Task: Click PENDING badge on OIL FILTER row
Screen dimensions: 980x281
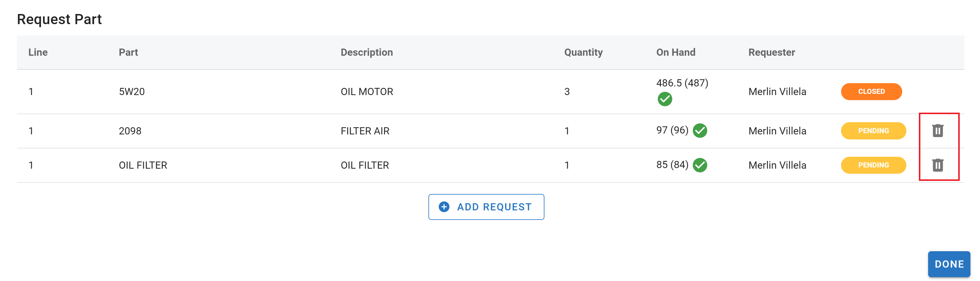Action: click(x=873, y=165)
